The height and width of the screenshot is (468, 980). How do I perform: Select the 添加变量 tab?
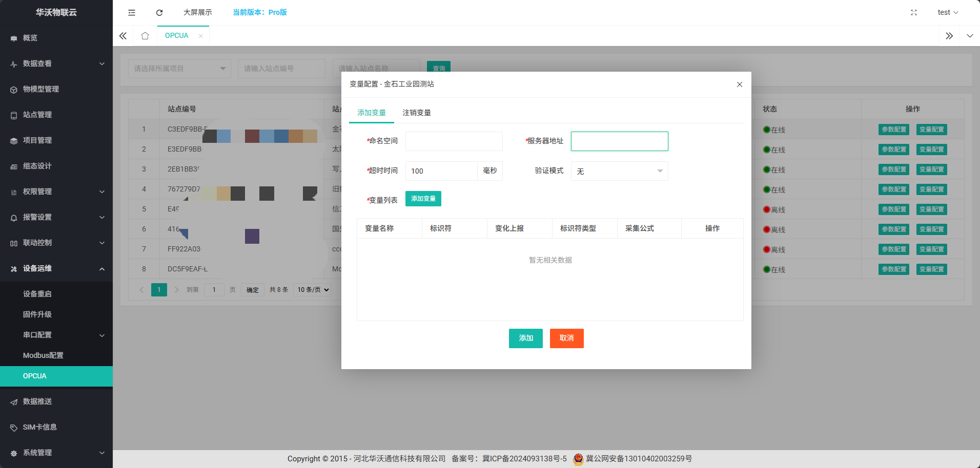[372, 113]
